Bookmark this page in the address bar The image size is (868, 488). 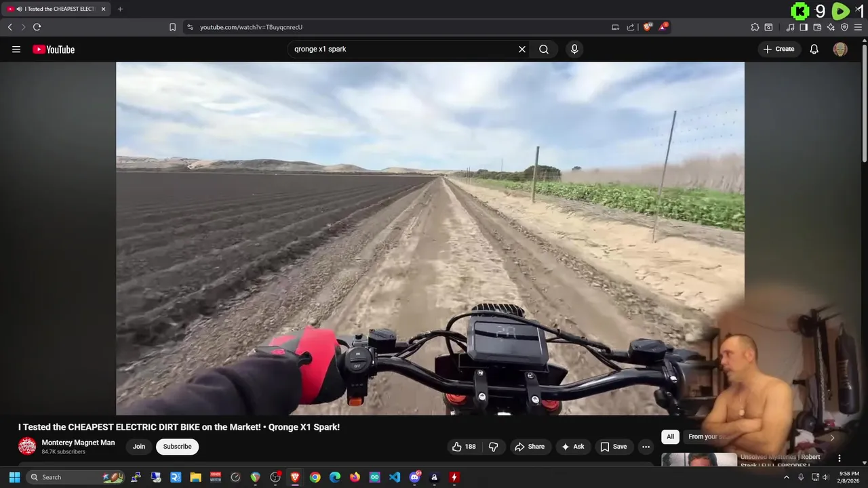click(x=172, y=27)
